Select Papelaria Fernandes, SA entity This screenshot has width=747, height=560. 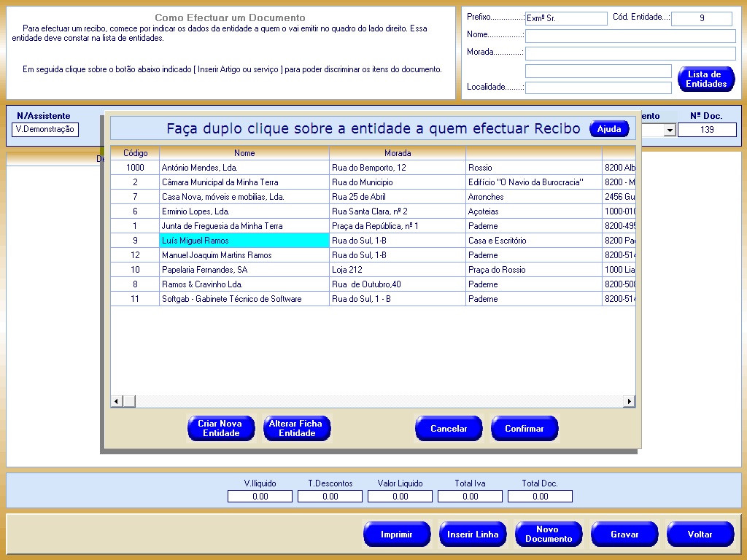[244, 270]
